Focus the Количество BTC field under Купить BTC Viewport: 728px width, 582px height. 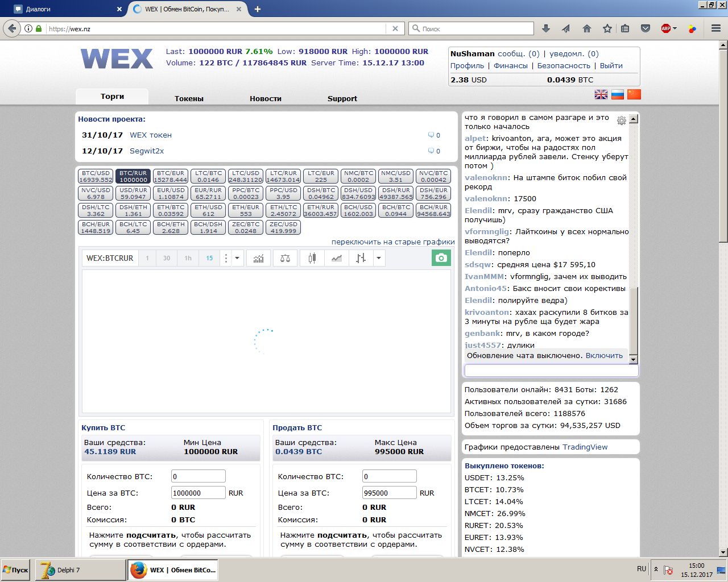(x=198, y=476)
